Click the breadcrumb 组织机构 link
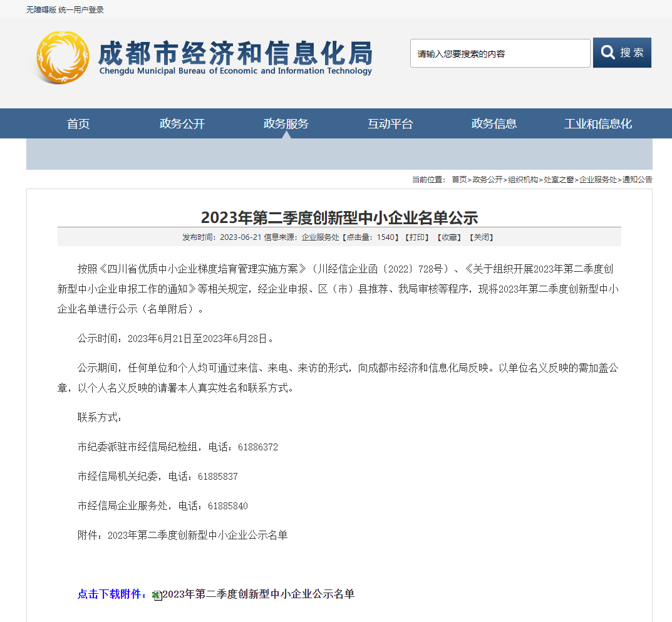 tap(523, 180)
